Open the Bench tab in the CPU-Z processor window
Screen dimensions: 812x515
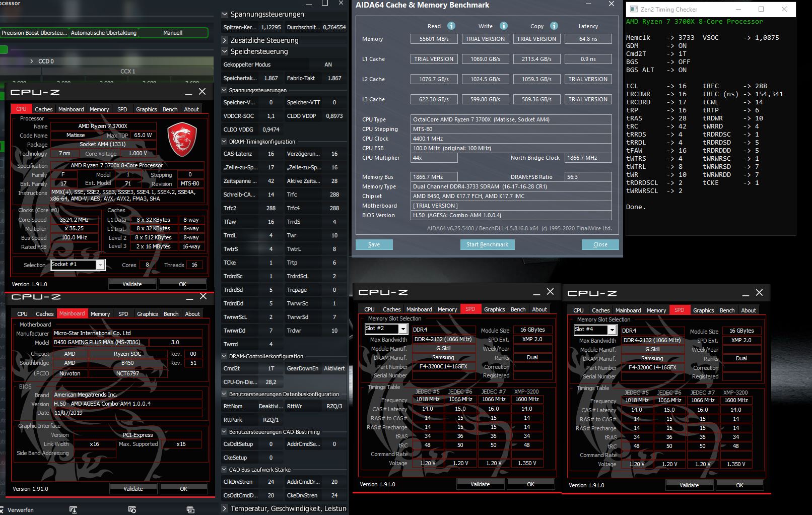[x=170, y=109]
